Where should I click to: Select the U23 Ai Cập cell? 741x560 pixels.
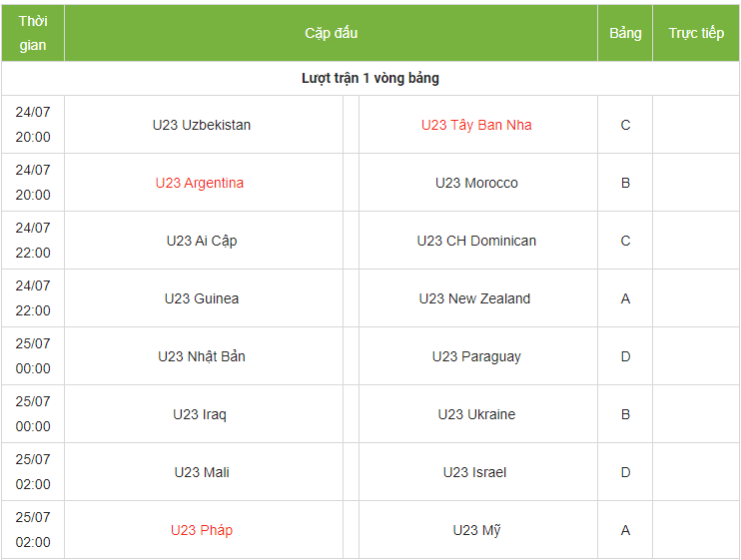[202, 241]
